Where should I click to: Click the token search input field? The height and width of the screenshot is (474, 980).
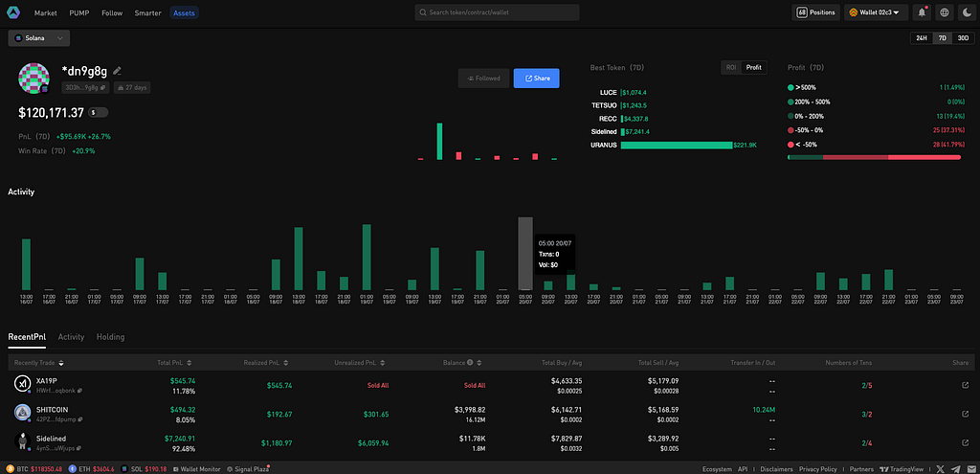pos(497,12)
